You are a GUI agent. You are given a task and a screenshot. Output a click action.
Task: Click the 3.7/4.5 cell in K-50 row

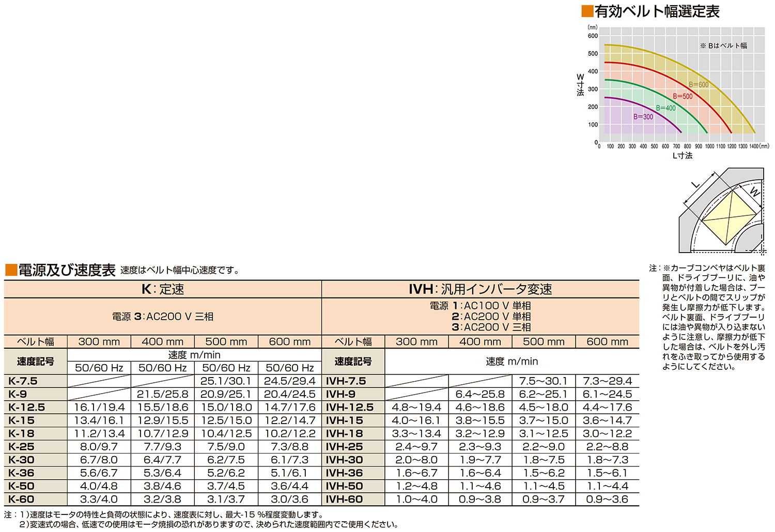coord(226,486)
